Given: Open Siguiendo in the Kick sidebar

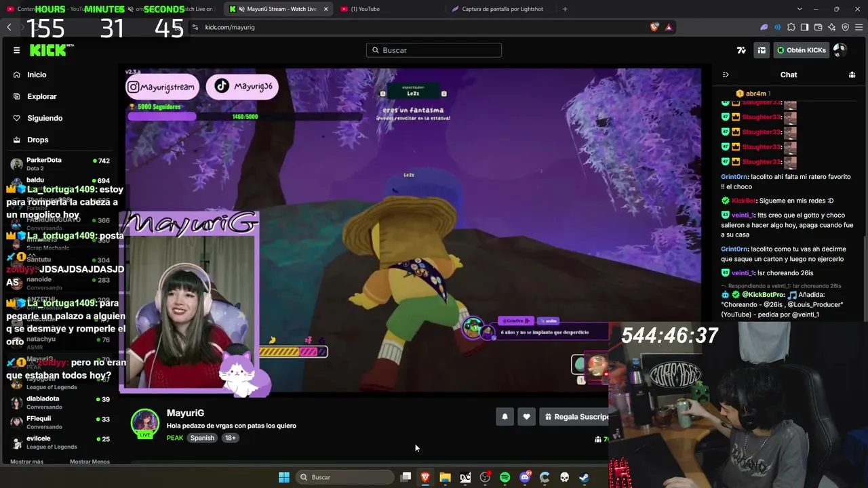Looking at the screenshot, I should pyautogui.click(x=45, y=118).
